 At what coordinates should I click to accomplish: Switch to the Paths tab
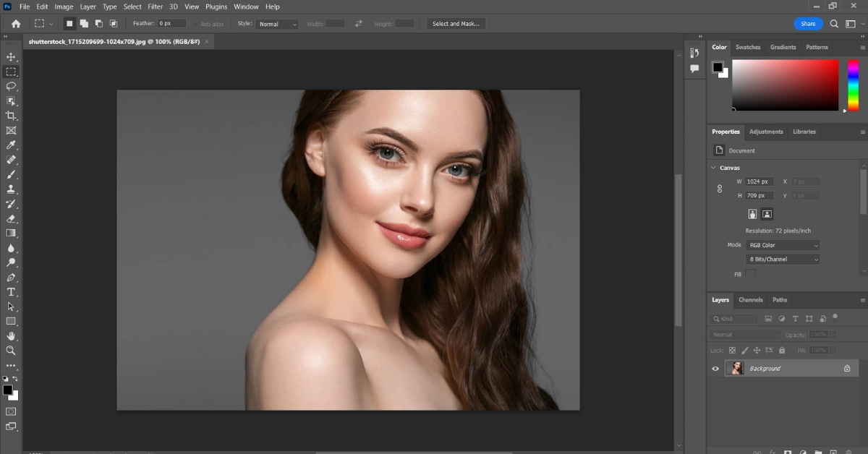[780, 300]
